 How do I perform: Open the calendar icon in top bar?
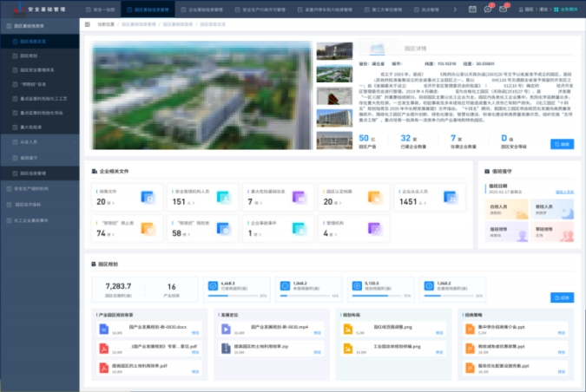click(472, 9)
